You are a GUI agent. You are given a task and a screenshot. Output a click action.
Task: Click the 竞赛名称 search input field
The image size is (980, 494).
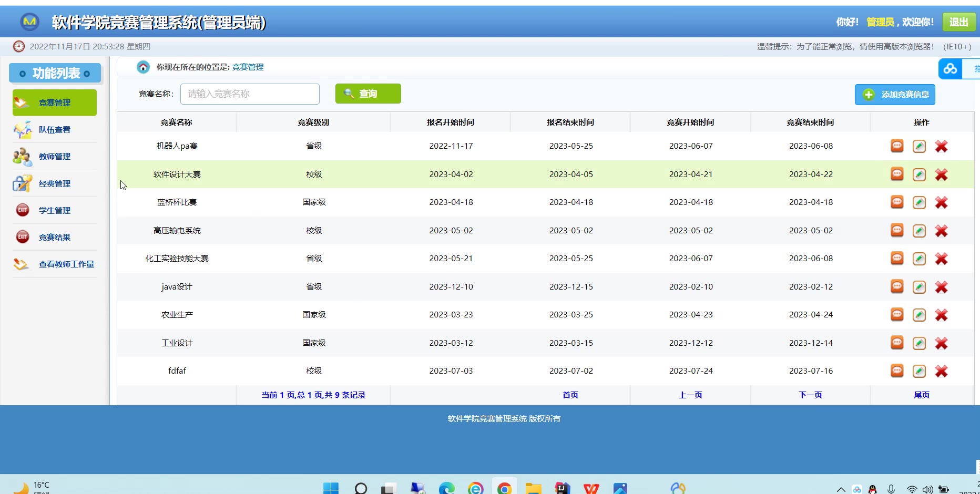(x=250, y=94)
